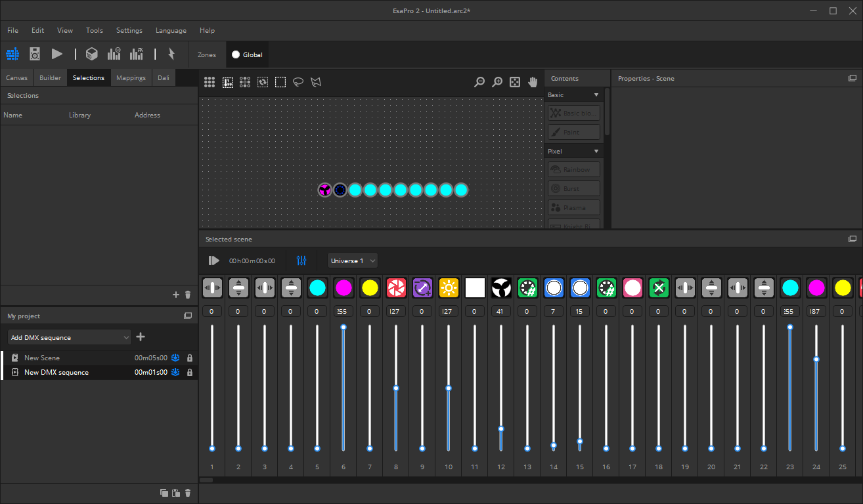Select the Global zone radio button
The height and width of the screenshot is (504, 863).
coord(236,55)
